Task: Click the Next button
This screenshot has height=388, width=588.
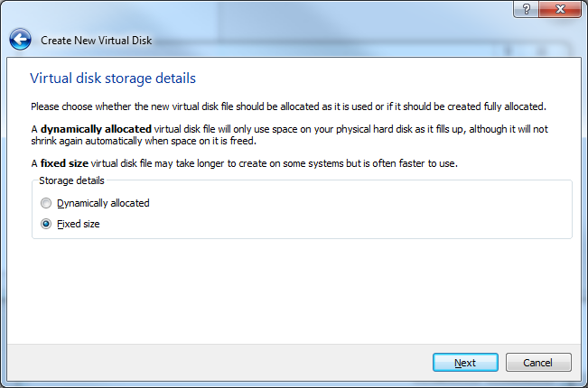Action: pyautogui.click(x=465, y=363)
